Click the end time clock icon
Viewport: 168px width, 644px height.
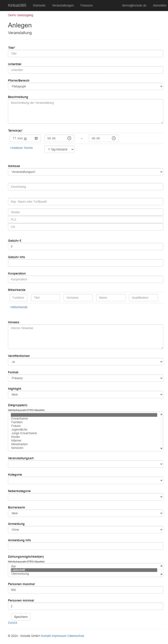[114, 138]
